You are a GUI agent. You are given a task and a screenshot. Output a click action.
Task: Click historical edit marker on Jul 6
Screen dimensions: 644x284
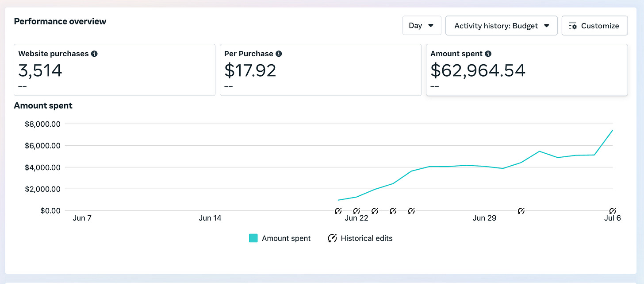(x=613, y=211)
